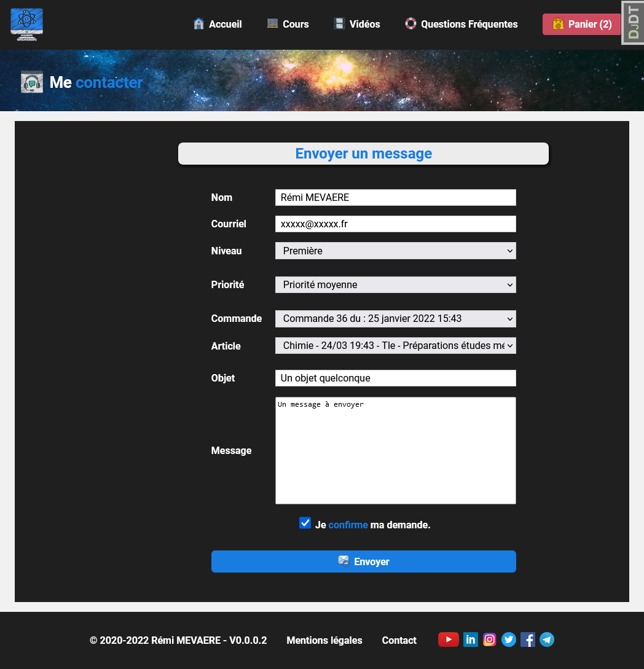Open the Telegram footer icon
644x669 pixels.
[x=546, y=640]
